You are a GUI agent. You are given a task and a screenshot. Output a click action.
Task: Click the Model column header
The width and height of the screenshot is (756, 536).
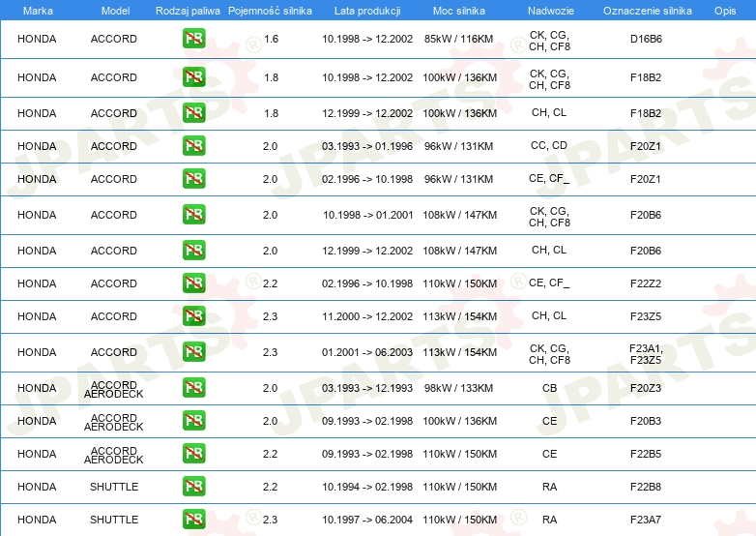click(115, 11)
